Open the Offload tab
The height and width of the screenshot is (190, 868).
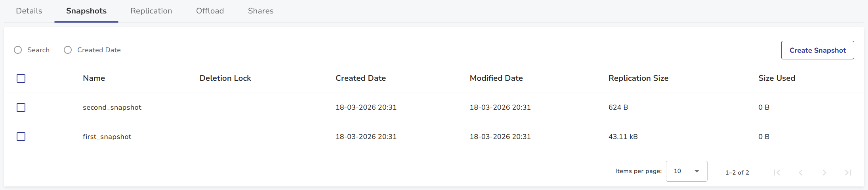210,11
